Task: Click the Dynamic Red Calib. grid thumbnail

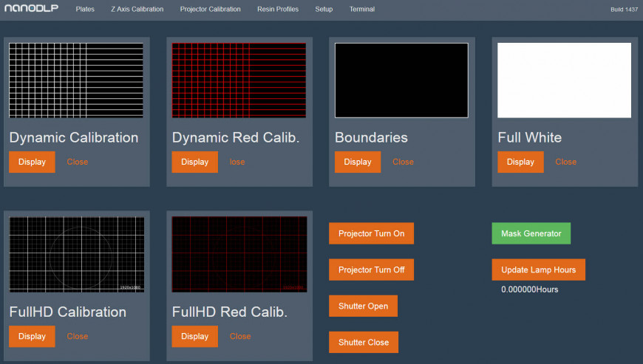Action: pos(239,80)
